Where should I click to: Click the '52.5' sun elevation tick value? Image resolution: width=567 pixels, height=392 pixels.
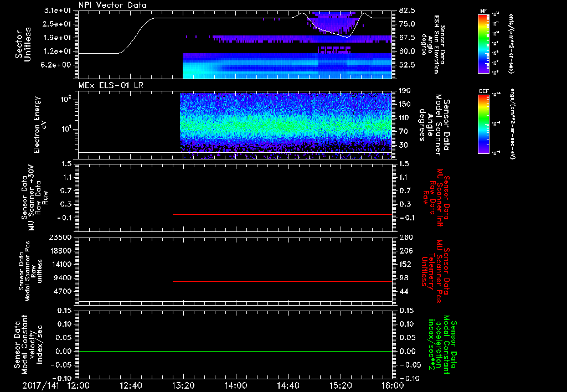tap(408, 65)
